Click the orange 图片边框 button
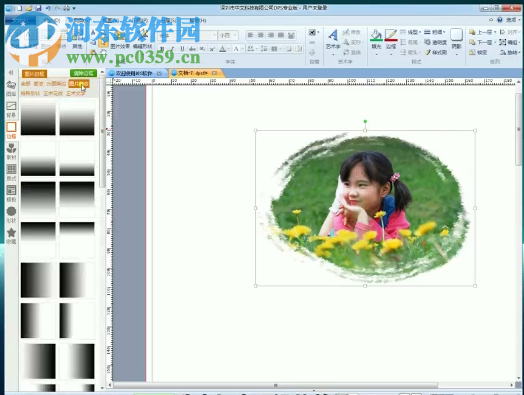The width and height of the screenshot is (524, 395). point(34,74)
